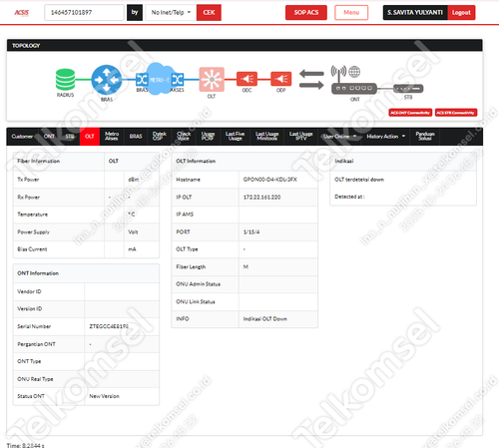The height and width of the screenshot is (448, 499).
Task: Click the SOP ACS button
Action: (306, 13)
